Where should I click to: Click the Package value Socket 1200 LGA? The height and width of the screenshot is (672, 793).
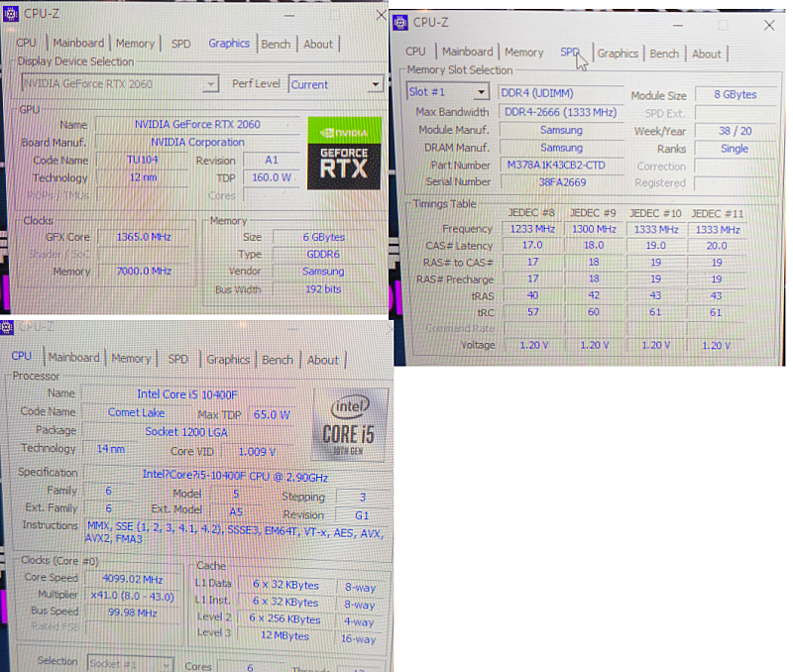(x=186, y=432)
